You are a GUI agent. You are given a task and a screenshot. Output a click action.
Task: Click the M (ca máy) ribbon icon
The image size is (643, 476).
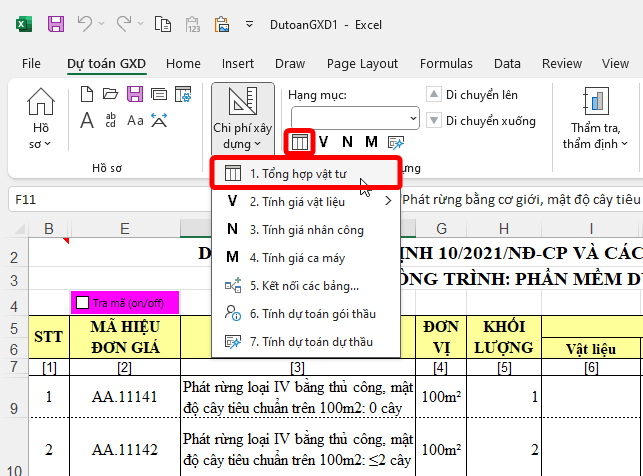(x=371, y=141)
